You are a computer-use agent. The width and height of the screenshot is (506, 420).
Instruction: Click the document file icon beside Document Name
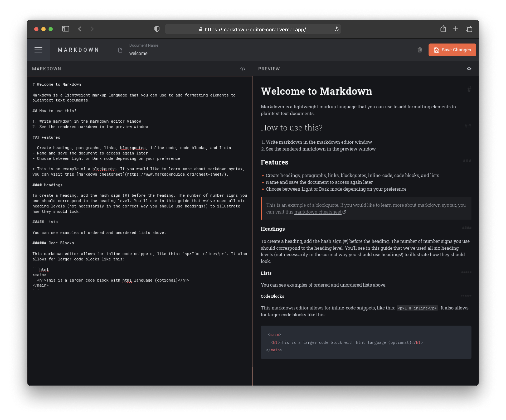(120, 50)
